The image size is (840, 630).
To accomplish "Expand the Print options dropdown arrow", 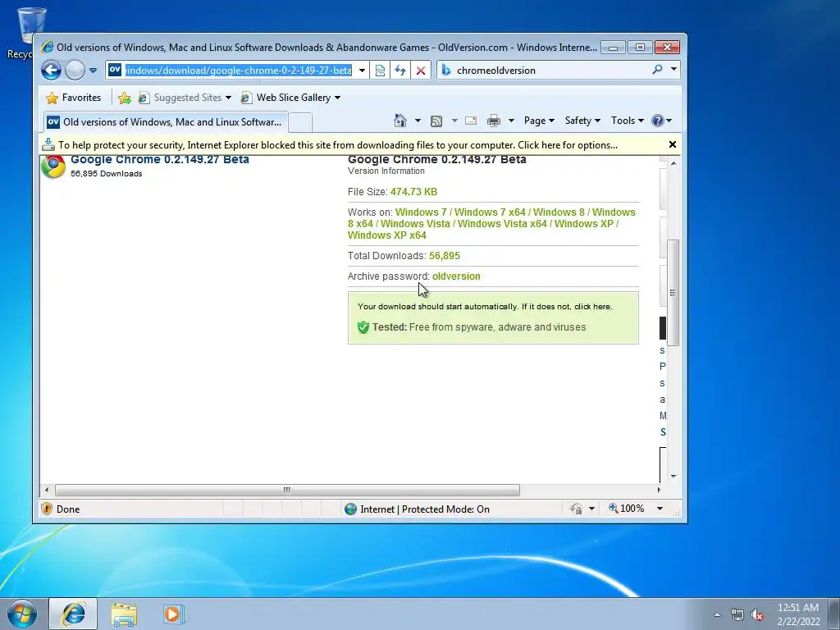I will click(x=511, y=121).
